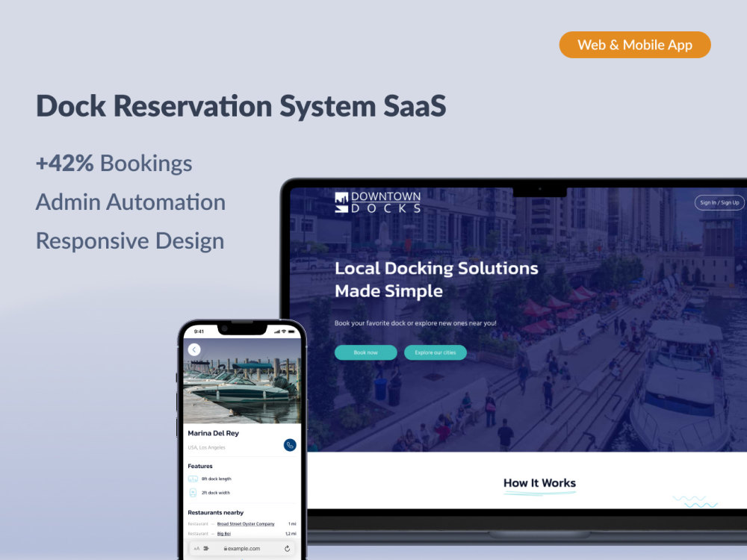Tap the example.com address field
The image size is (747, 560).
click(241, 549)
